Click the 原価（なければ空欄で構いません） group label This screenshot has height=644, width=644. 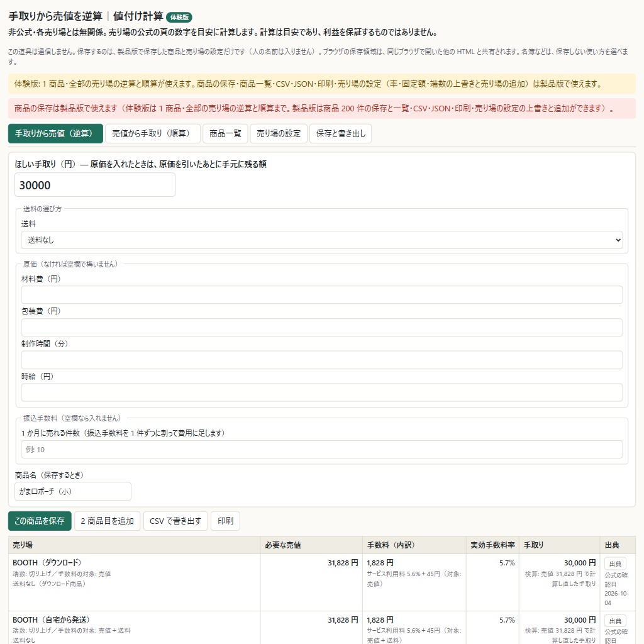tap(70, 264)
